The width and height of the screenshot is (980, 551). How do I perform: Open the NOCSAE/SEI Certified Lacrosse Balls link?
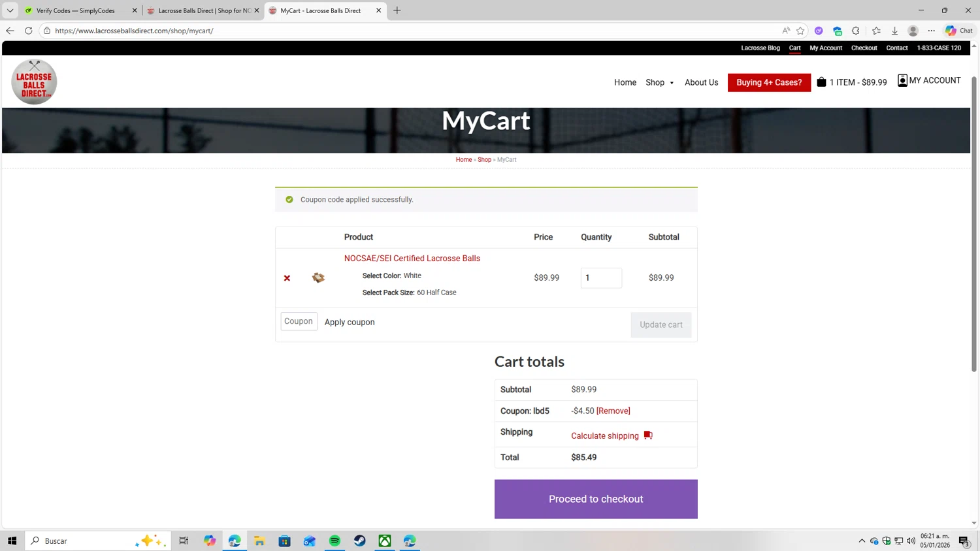tap(412, 259)
